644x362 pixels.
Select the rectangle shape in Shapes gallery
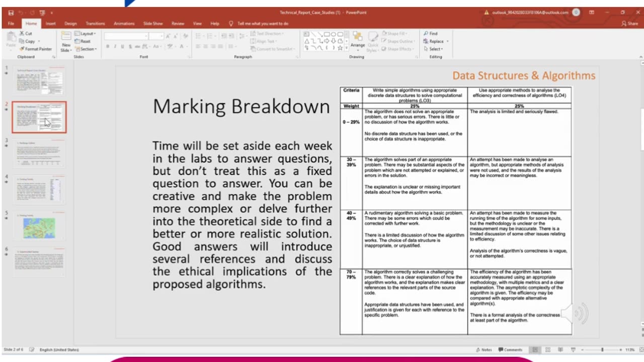327,34
